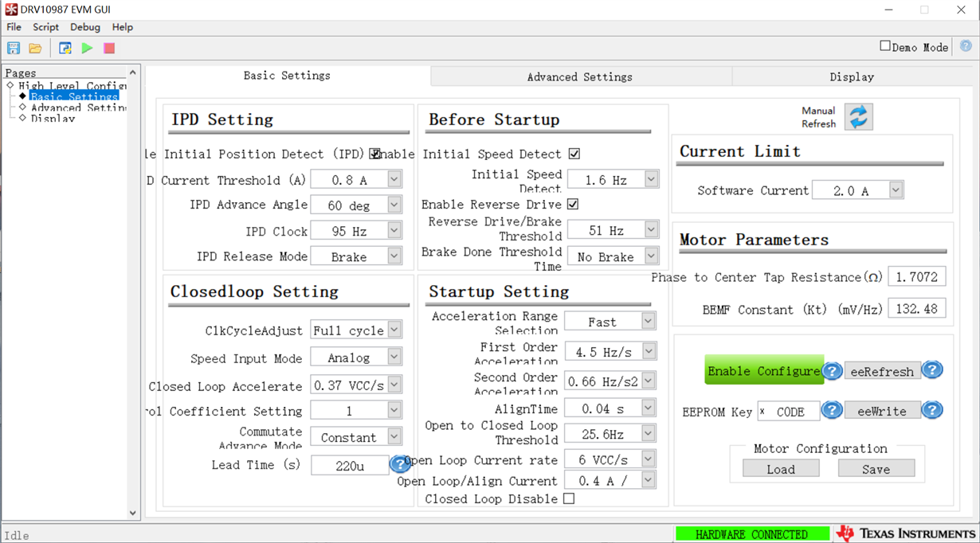Click help icon next to Demo Mode

coord(966,46)
